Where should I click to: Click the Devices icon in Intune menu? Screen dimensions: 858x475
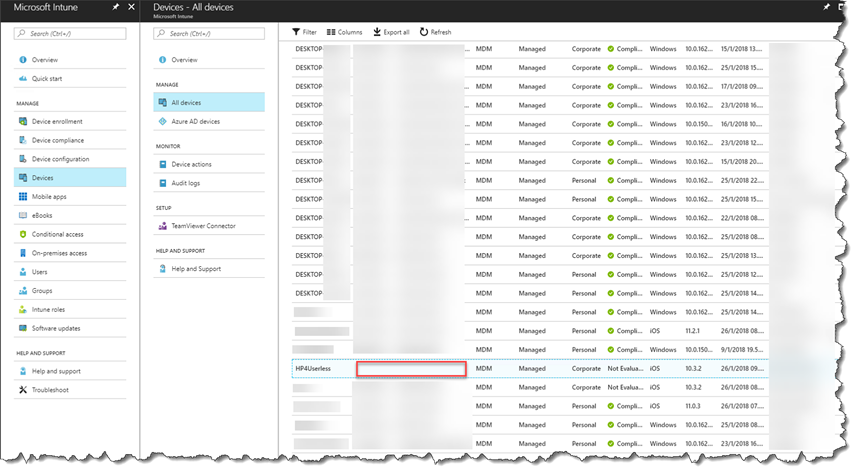[x=22, y=178]
